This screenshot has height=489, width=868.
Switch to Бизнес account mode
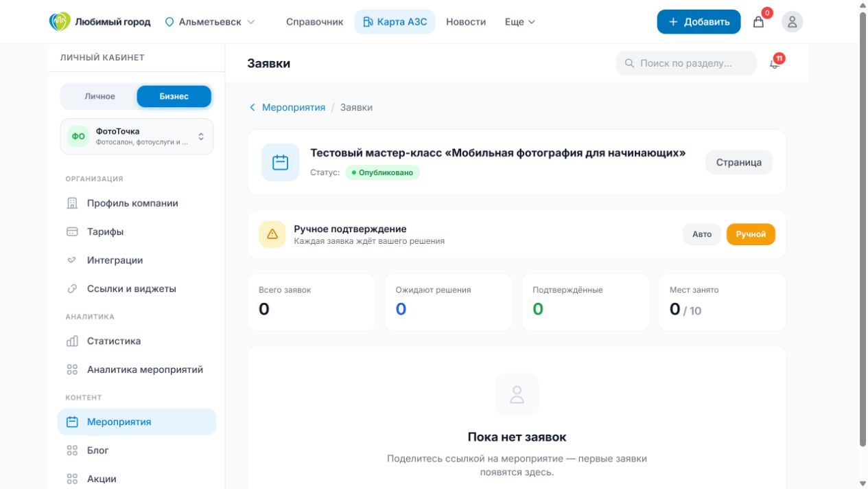coord(174,96)
